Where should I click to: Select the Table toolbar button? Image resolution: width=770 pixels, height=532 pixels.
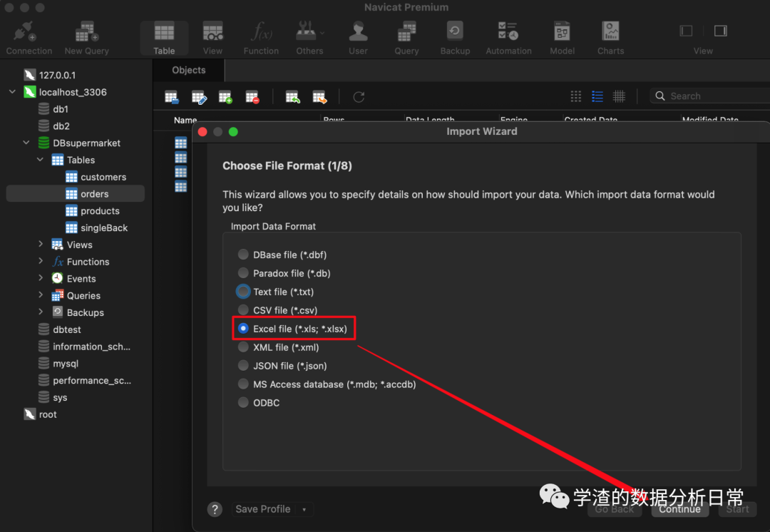(164, 38)
